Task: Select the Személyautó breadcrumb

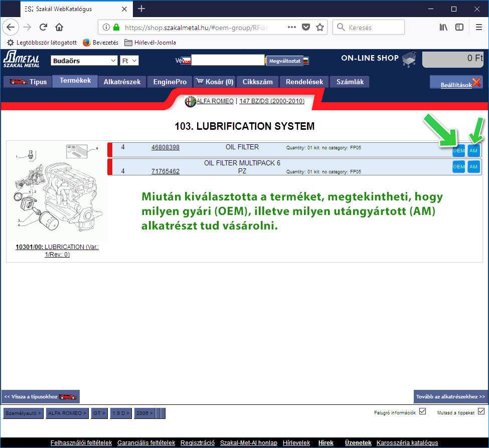Action: pos(24,413)
